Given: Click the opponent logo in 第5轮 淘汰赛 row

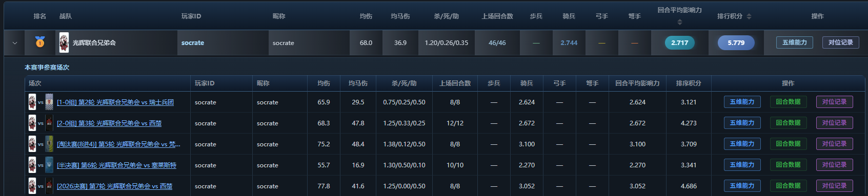Looking at the screenshot, I should (x=49, y=144).
